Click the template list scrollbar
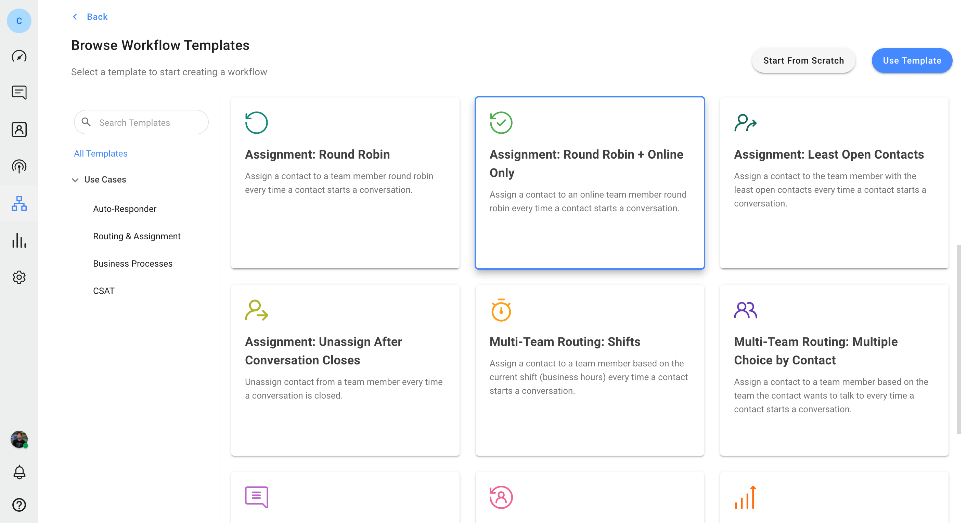The width and height of the screenshot is (980, 523). [x=958, y=339]
